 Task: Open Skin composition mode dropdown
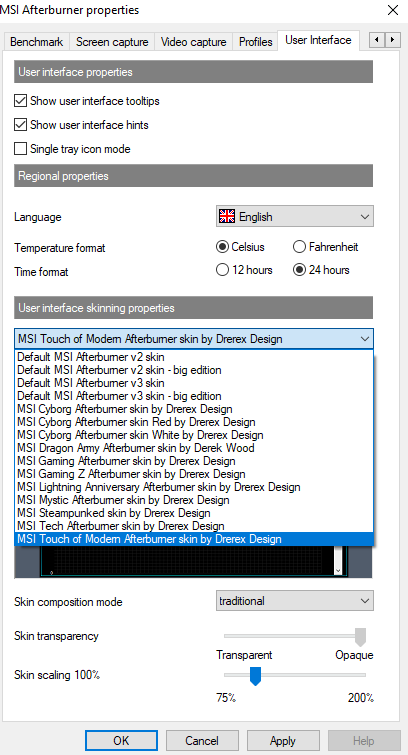tap(294, 601)
